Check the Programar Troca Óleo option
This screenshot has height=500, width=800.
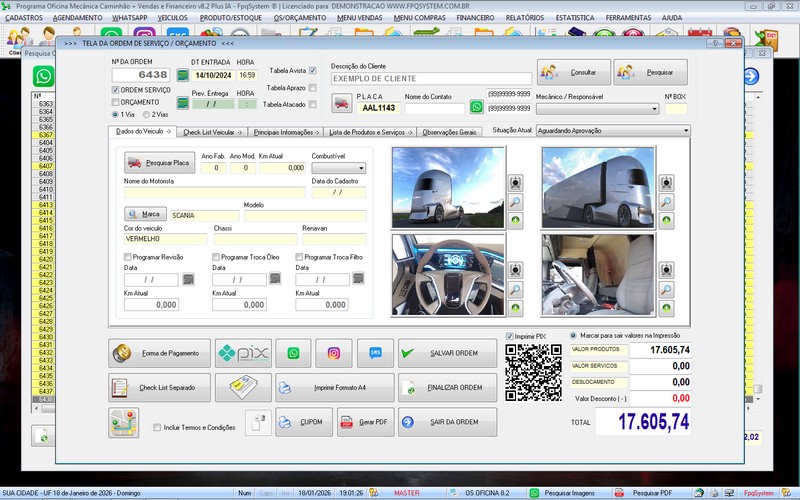216,257
